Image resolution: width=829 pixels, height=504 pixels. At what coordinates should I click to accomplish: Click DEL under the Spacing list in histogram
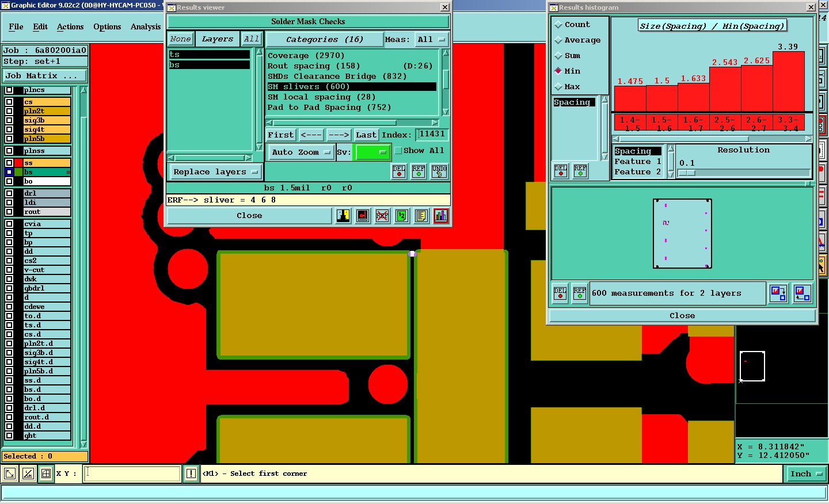click(560, 171)
